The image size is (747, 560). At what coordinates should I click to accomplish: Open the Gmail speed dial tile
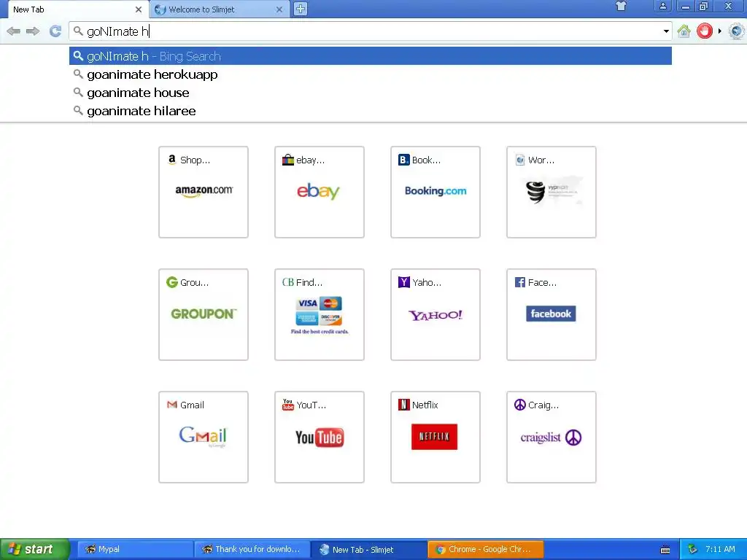point(204,437)
